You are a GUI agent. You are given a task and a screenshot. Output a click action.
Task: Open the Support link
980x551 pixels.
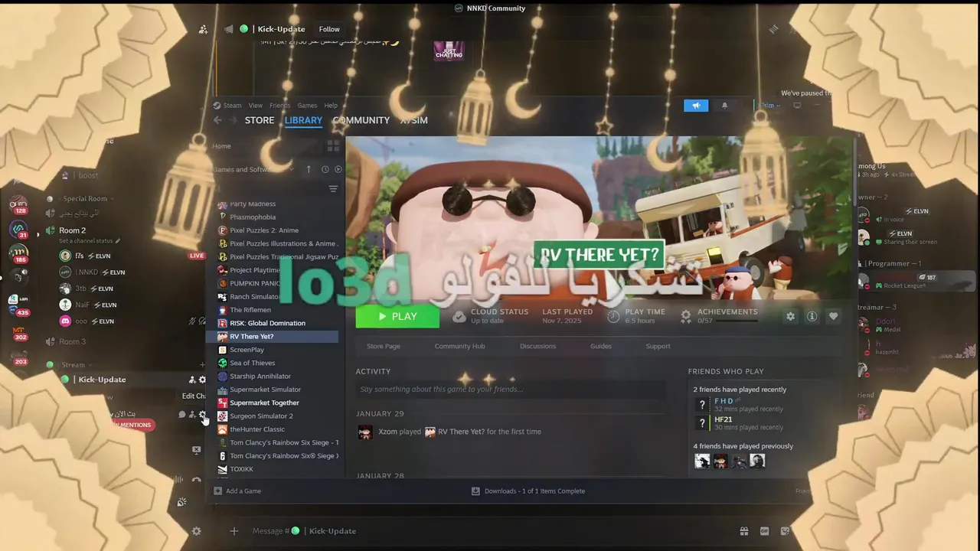click(658, 346)
